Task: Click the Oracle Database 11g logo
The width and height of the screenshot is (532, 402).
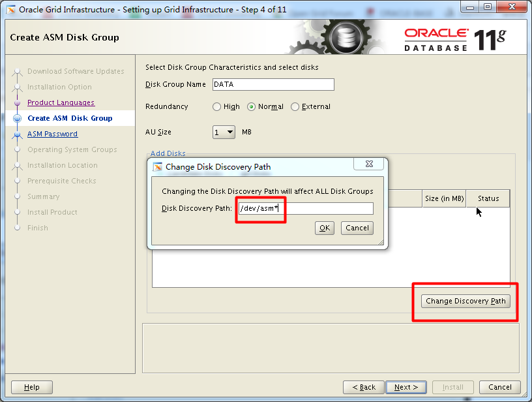Action: [x=455, y=40]
